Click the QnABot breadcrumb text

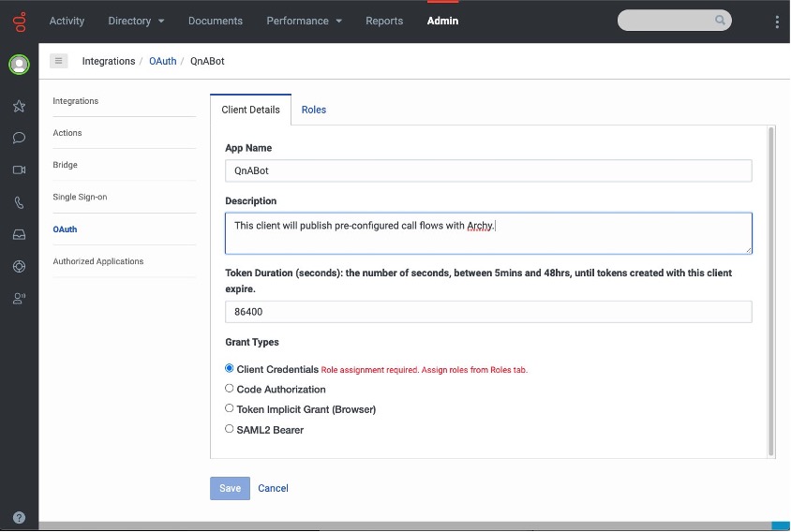[x=207, y=61]
